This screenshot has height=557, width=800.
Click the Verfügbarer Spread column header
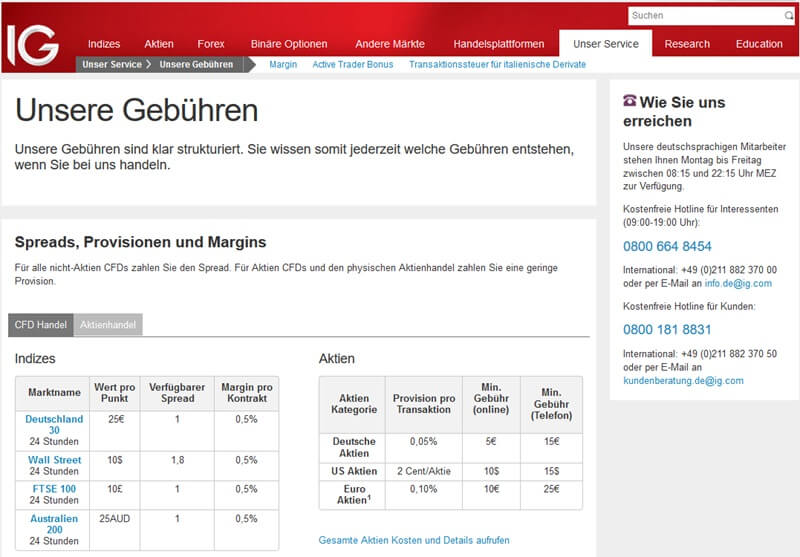[x=177, y=392]
